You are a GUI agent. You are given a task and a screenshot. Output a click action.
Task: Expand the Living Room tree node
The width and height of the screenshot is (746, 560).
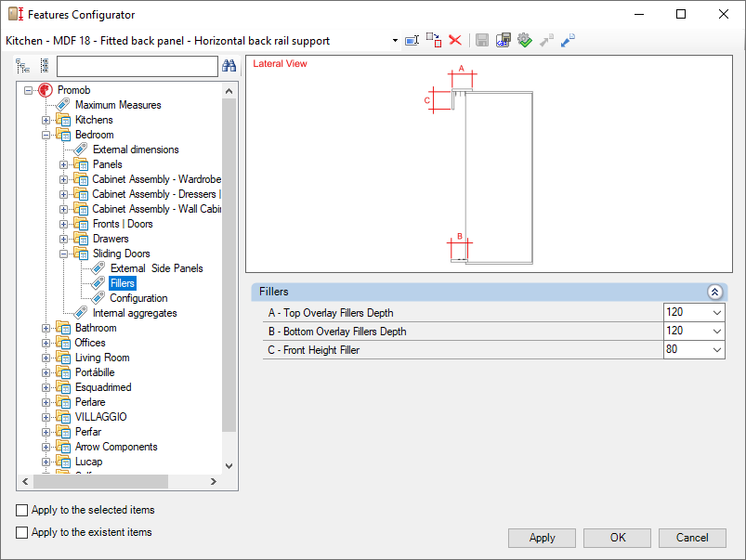point(46,358)
